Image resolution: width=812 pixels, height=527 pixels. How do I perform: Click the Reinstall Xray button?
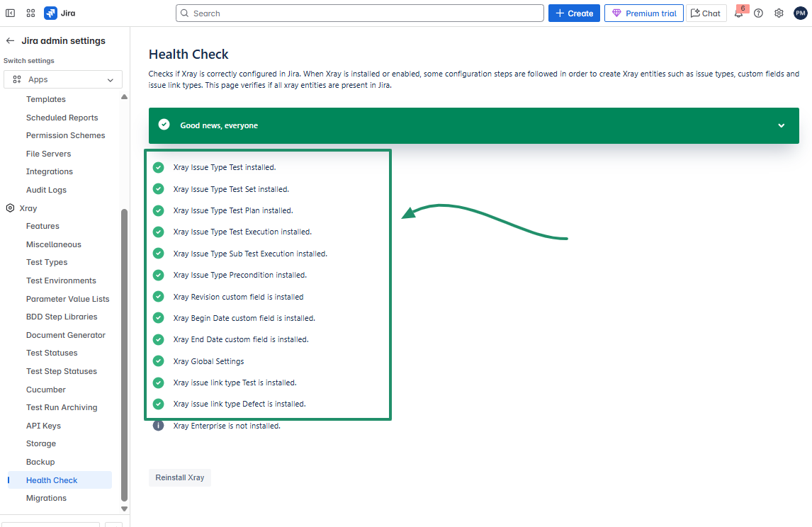(x=180, y=477)
